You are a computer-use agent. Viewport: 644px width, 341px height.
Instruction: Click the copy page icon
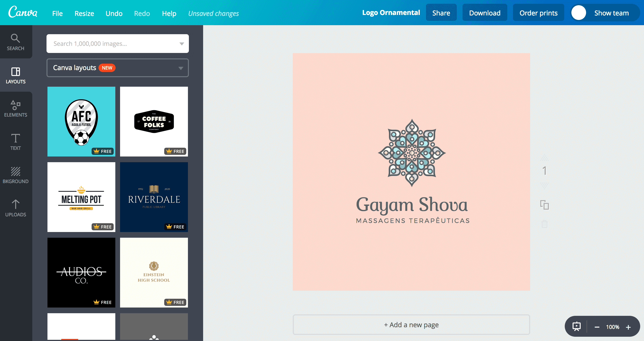545,205
